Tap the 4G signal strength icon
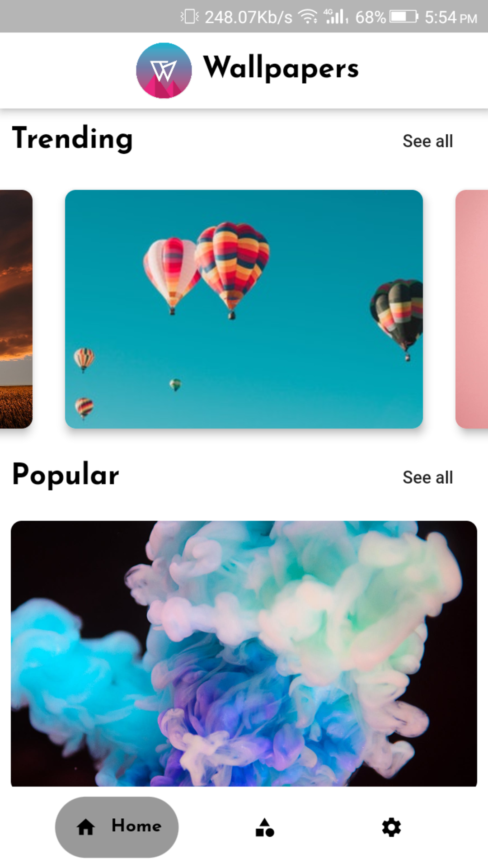Image resolution: width=488 pixels, height=868 pixels. (336, 16)
